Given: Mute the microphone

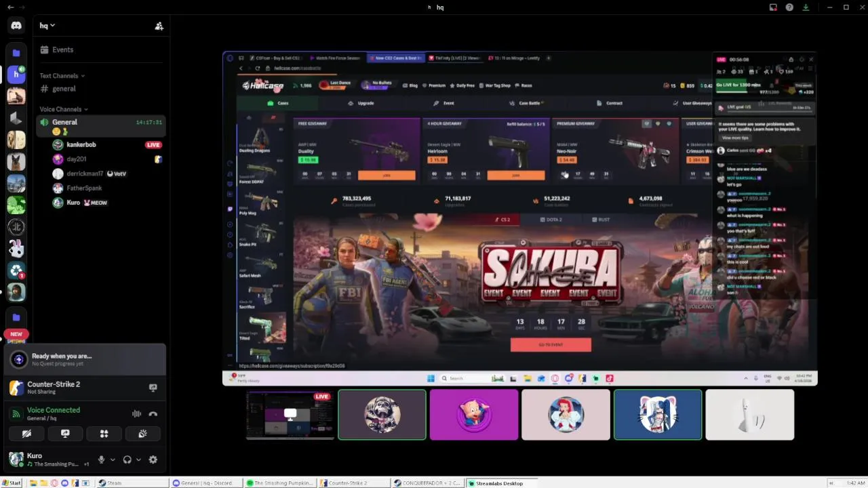Looking at the screenshot, I should (x=101, y=460).
